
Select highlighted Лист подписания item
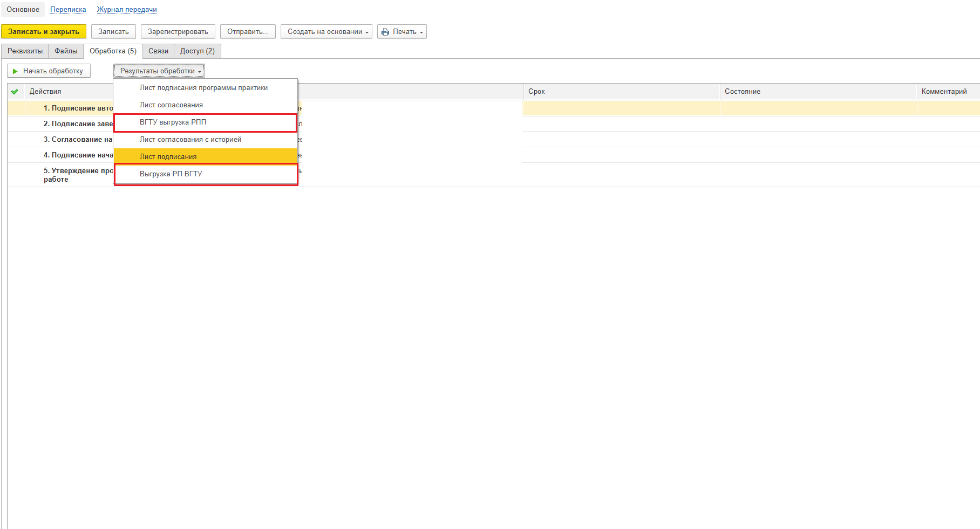tap(168, 157)
